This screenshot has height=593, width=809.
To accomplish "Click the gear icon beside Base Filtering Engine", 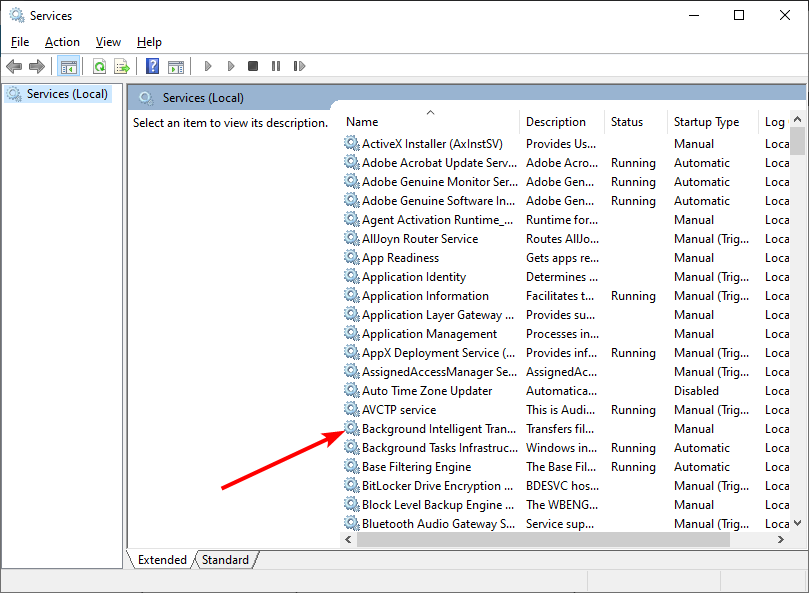I will (x=352, y=466).
